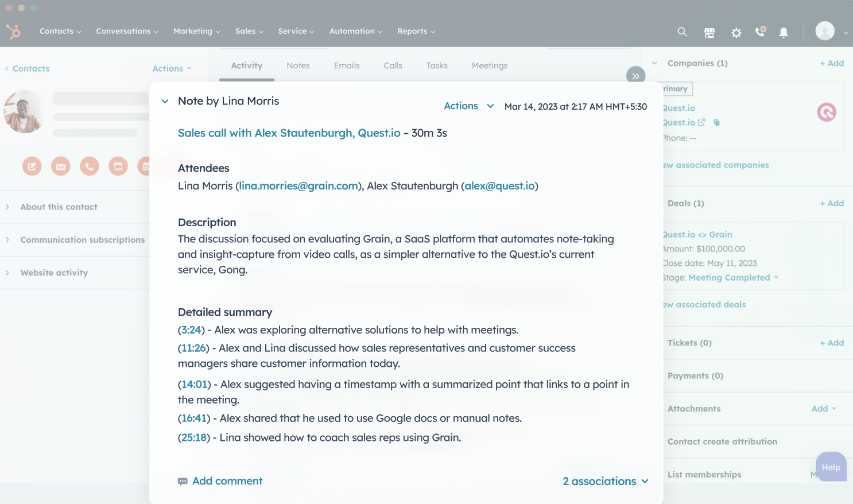
Task: Click the email icon under contact photo
Action: click(61, 166)
